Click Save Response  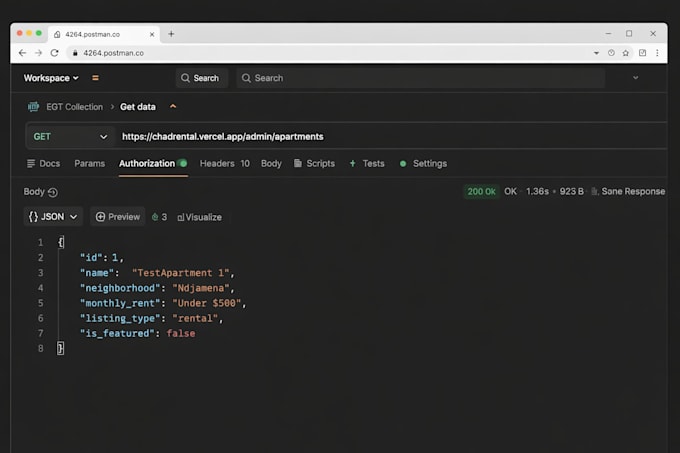pyautogui.click(x=628, y=191)
